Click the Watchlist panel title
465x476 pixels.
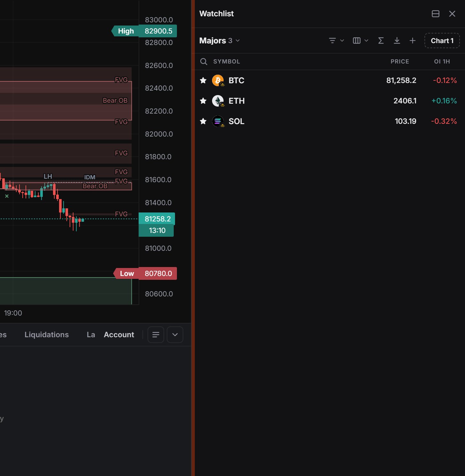point(217,14)
